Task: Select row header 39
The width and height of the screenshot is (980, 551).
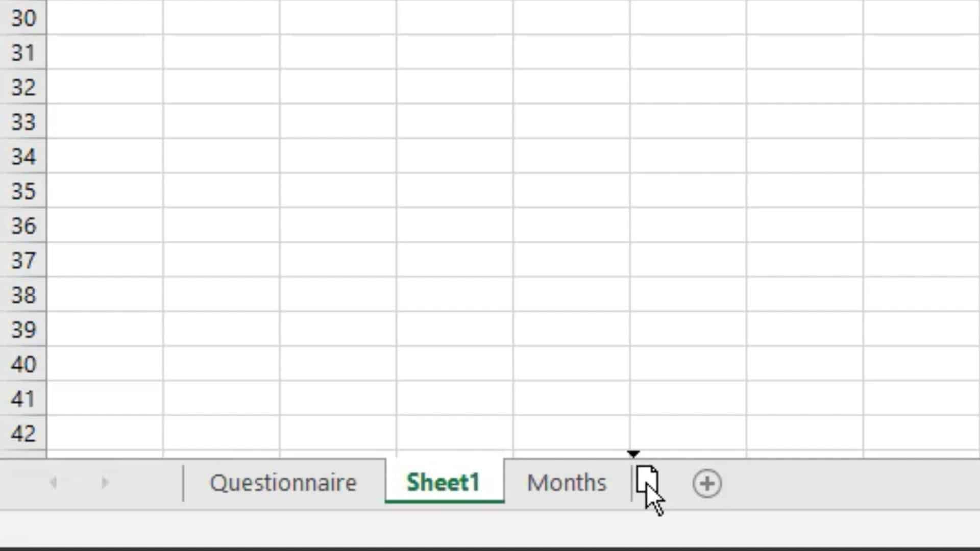Action: 23,330
